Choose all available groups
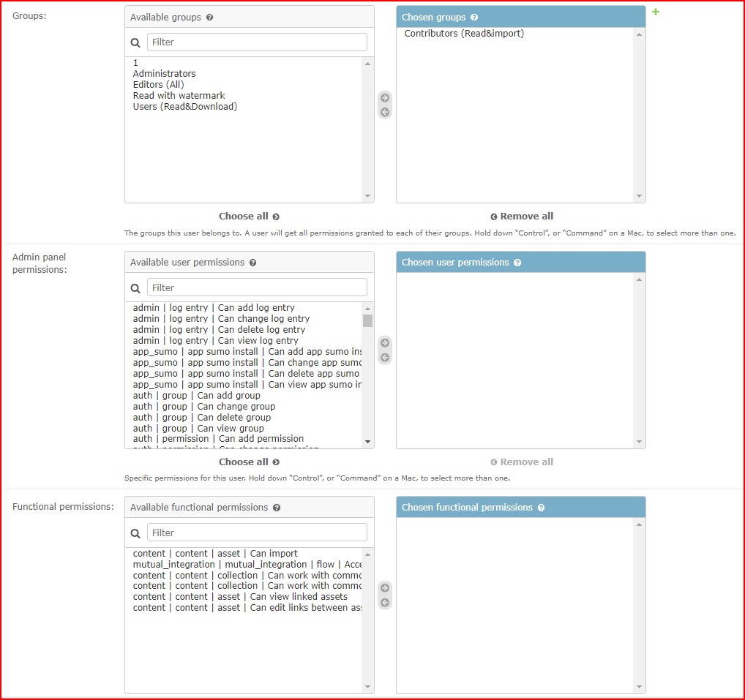Image resolution: width=745 pixels, height=700 pixels. (x=249, y=217)
